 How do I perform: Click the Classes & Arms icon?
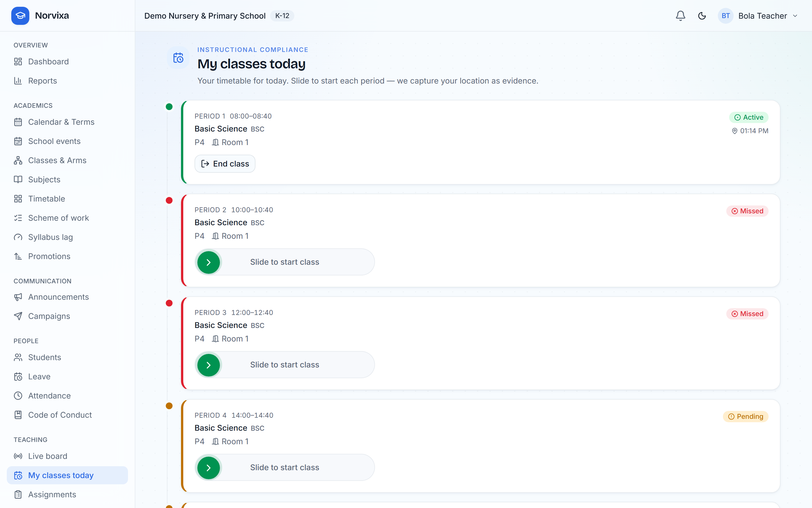18,161
